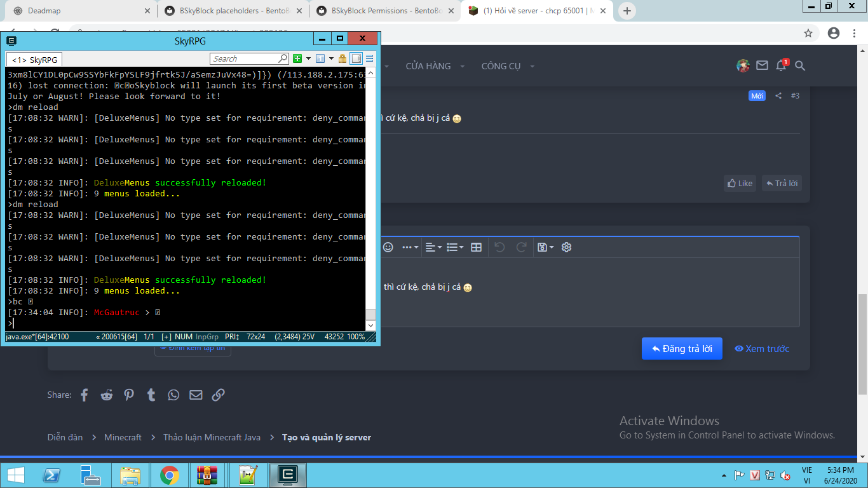Insert an emoji using the smiley icon
This screenshot has height=488, width=868.
(388, 247)
